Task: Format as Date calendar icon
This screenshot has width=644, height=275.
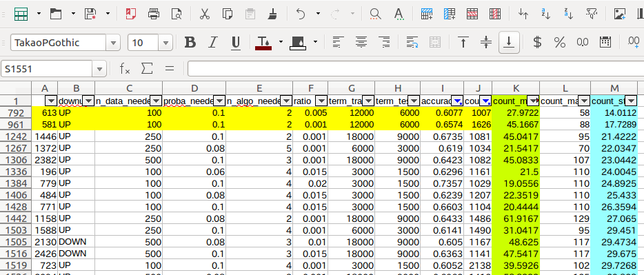Action: point(605,42)
